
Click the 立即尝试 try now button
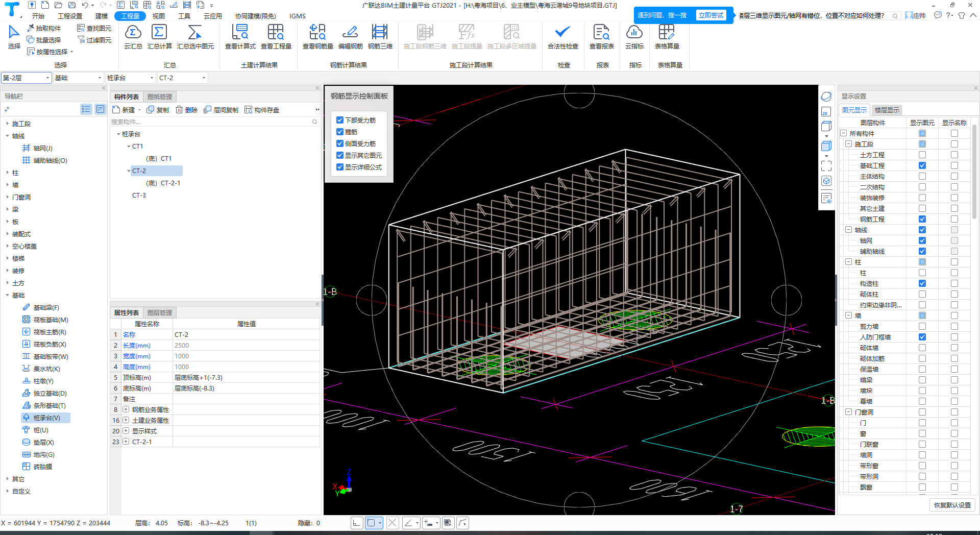(711, 15)
